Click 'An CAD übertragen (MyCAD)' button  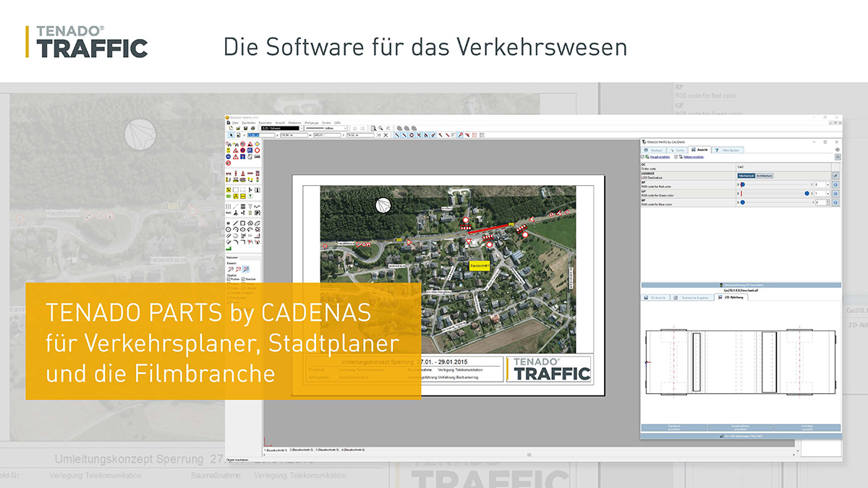point(741,436)
